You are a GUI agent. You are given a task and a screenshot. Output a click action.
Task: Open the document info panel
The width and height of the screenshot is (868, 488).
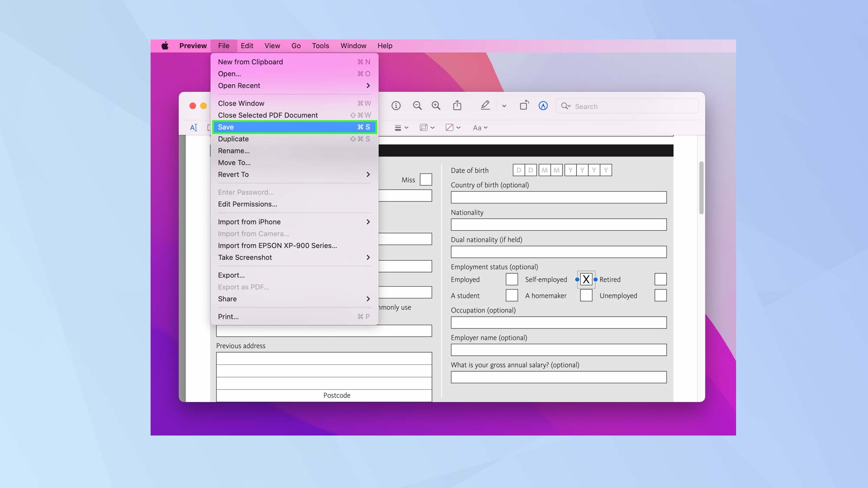[396, 105]
